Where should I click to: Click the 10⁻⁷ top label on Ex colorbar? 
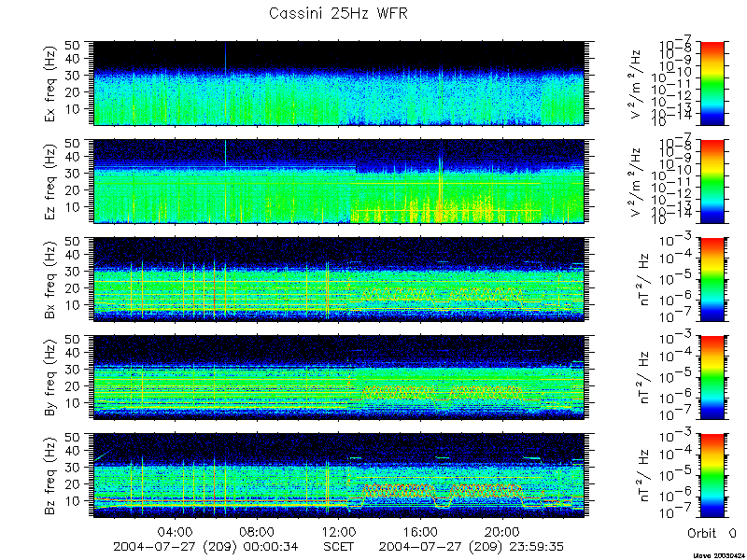(x=677, y=44)
